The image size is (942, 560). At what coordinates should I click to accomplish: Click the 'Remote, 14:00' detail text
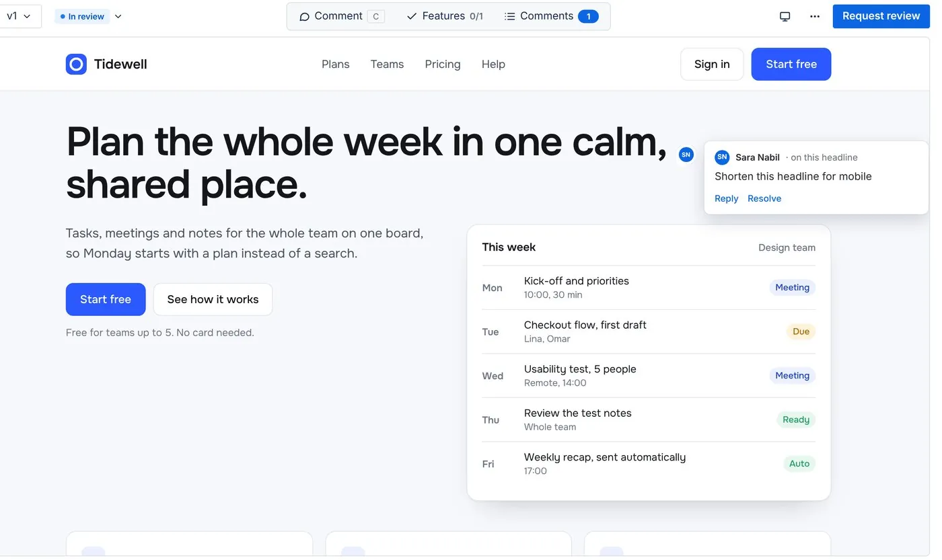point(555,383)
